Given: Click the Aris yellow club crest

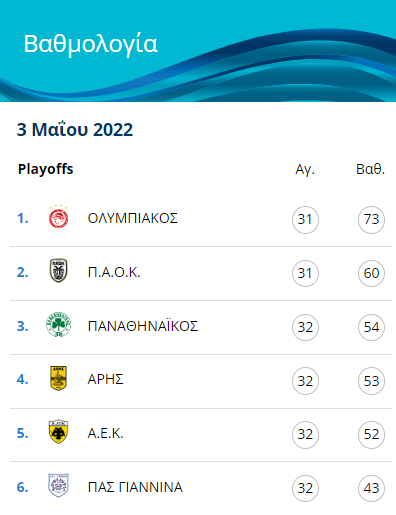Looking at the screenshot, I should click(59, 378).
